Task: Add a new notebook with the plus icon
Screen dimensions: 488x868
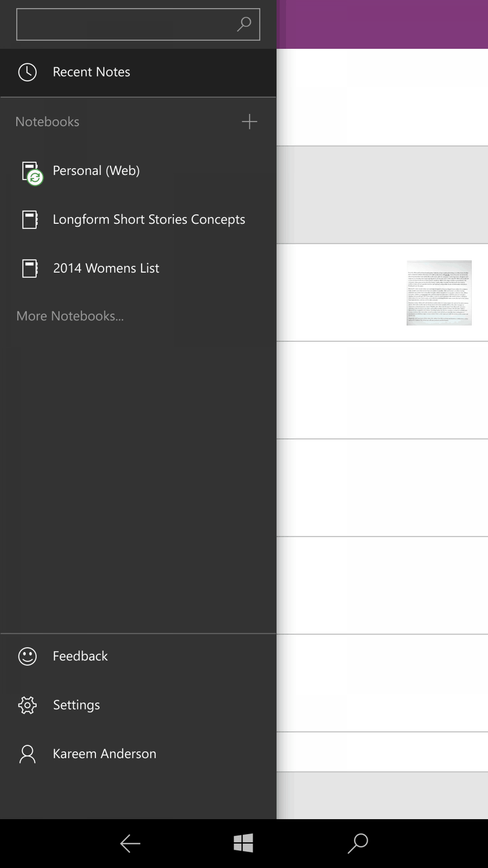Action: coord(249,122)
